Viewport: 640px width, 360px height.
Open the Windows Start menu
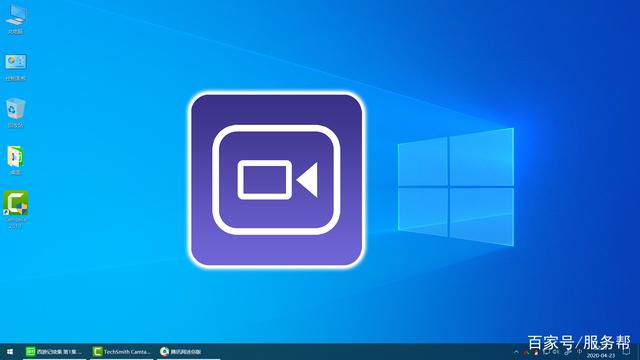(x=10, y=351)
